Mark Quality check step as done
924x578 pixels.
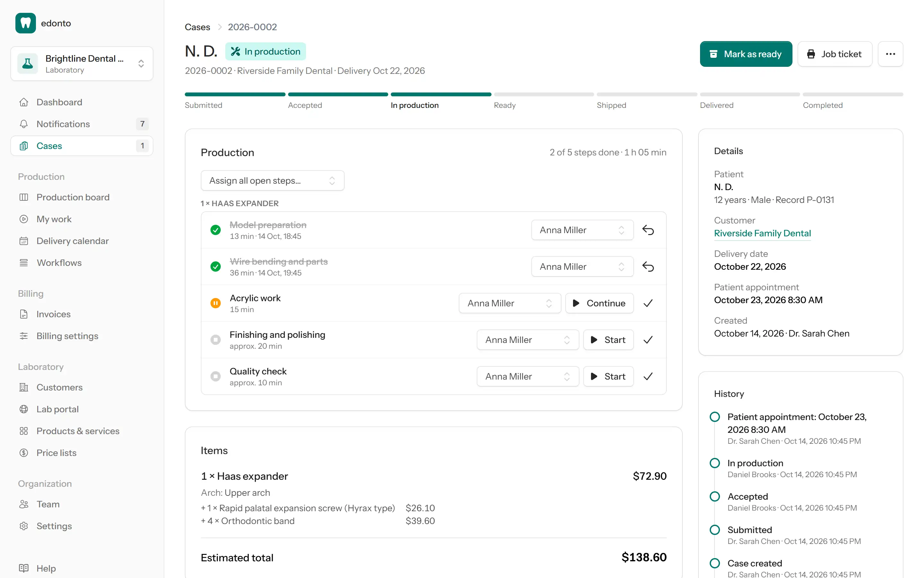point(648,377)
